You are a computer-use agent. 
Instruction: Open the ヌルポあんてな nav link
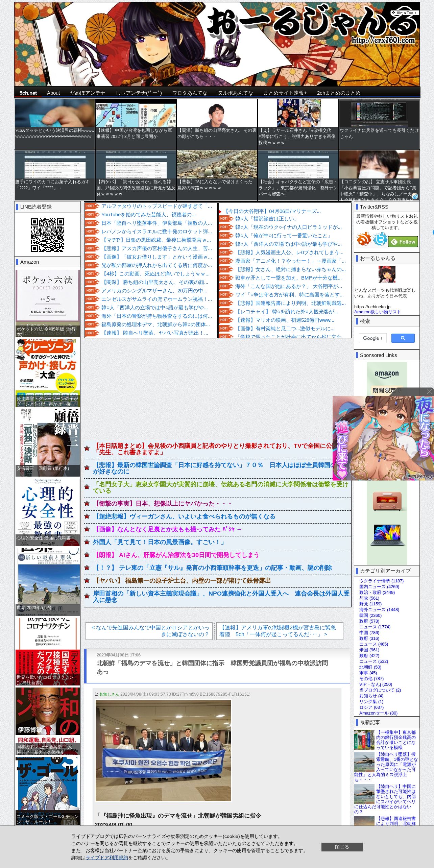pos(235,93)
